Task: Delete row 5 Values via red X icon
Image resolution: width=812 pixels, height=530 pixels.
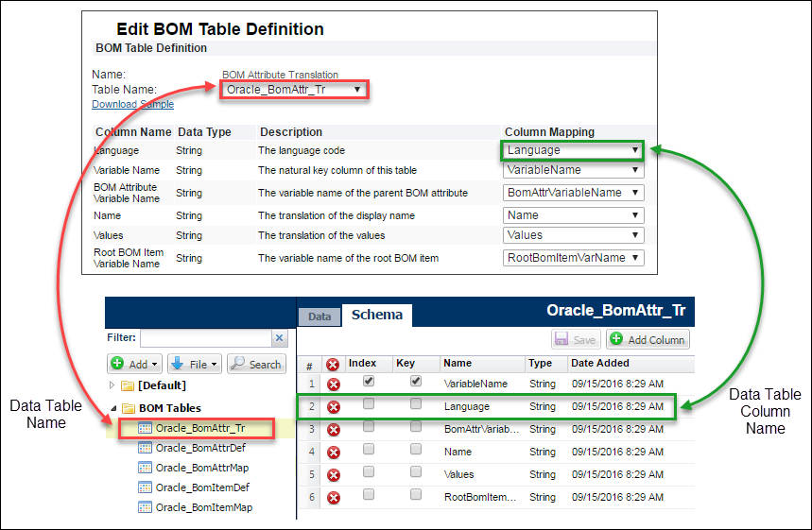Action: pyautogui.click(x=334, y=475)
